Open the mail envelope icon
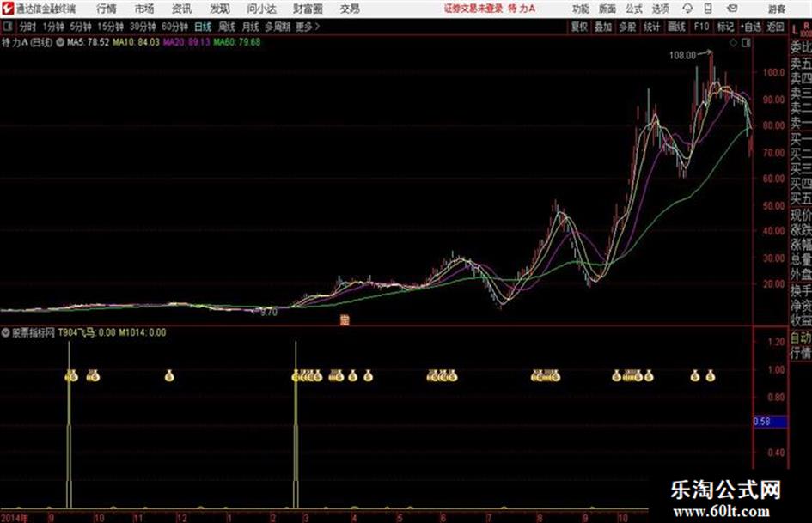 pos(732,9)
